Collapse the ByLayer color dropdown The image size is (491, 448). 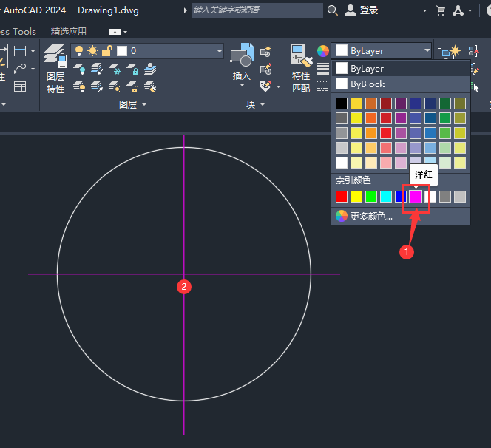[427, 51]
